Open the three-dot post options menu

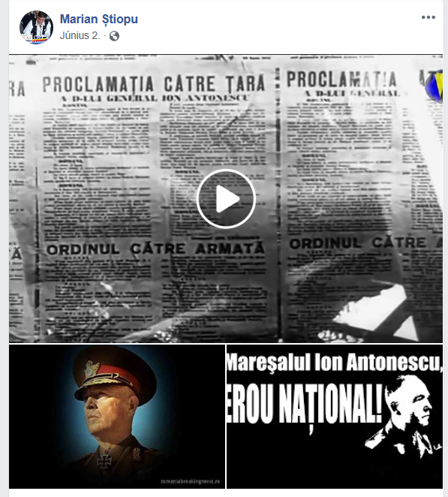(x=428, y=17)
